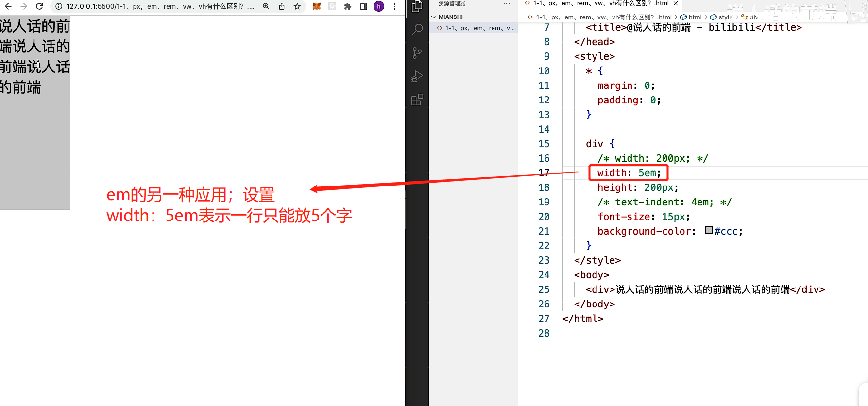Collapse the MIANSHI folder section
The width and height of the screenshot is (868, 406).
(434, 17)
